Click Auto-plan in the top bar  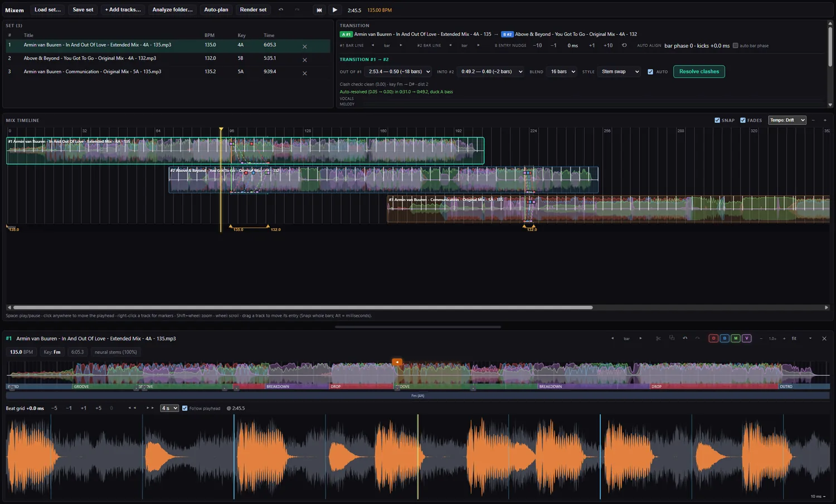[216, 9]
